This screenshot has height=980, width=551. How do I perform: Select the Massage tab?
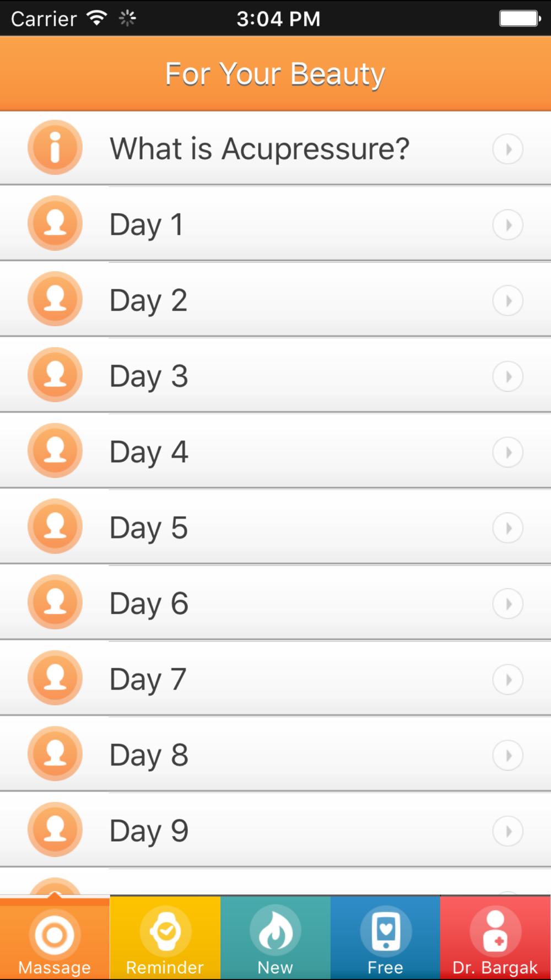(55, 938)
